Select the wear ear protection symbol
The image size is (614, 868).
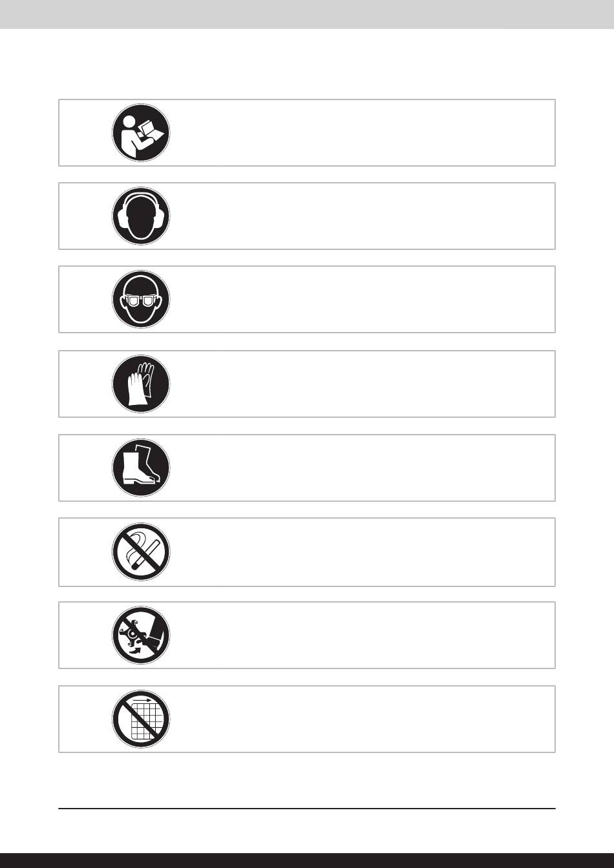141,216
